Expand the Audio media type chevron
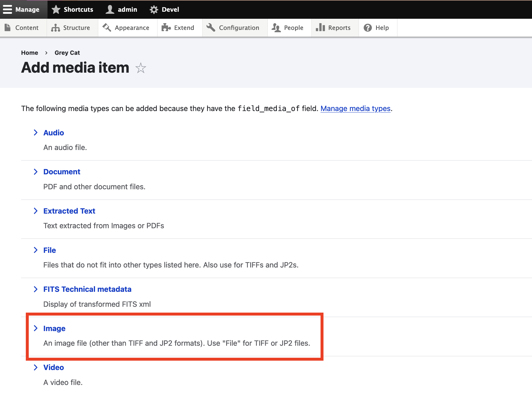 pos(36,132)
